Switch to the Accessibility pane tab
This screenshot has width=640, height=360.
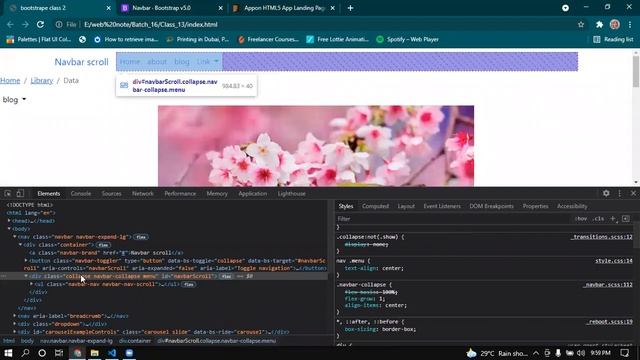pyautogui.click(x=572, y=206)
